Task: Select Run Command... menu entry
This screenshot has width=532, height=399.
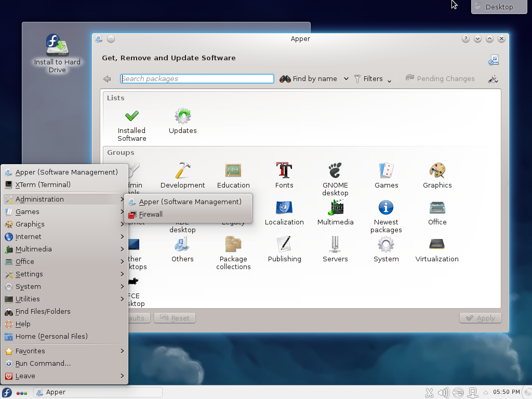Action: point(64,363)
